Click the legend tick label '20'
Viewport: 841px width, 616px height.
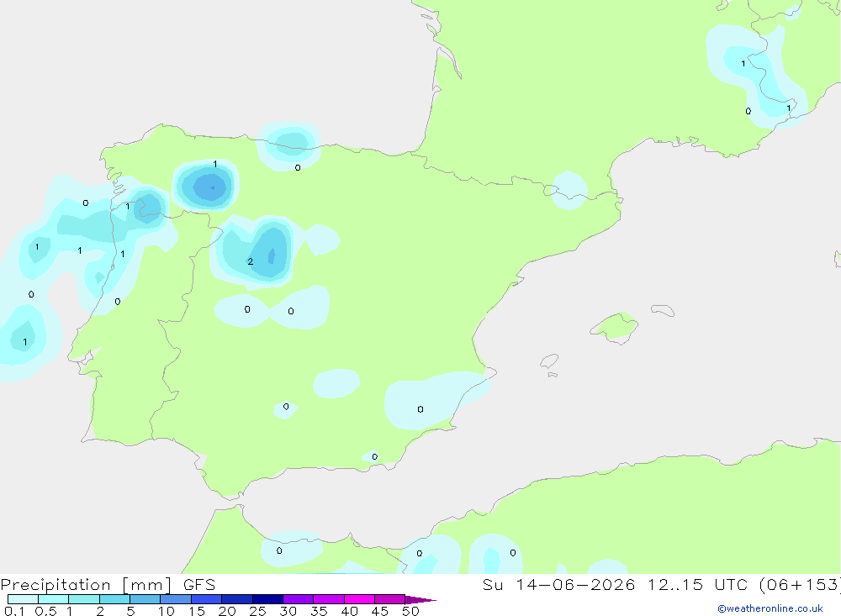tap(227, 611)
